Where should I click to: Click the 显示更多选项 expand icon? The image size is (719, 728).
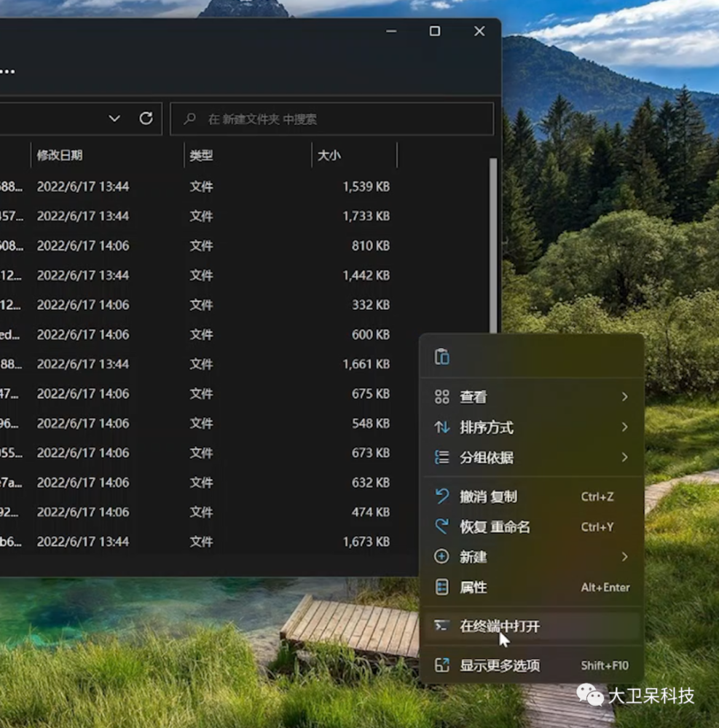coord(441,665)
